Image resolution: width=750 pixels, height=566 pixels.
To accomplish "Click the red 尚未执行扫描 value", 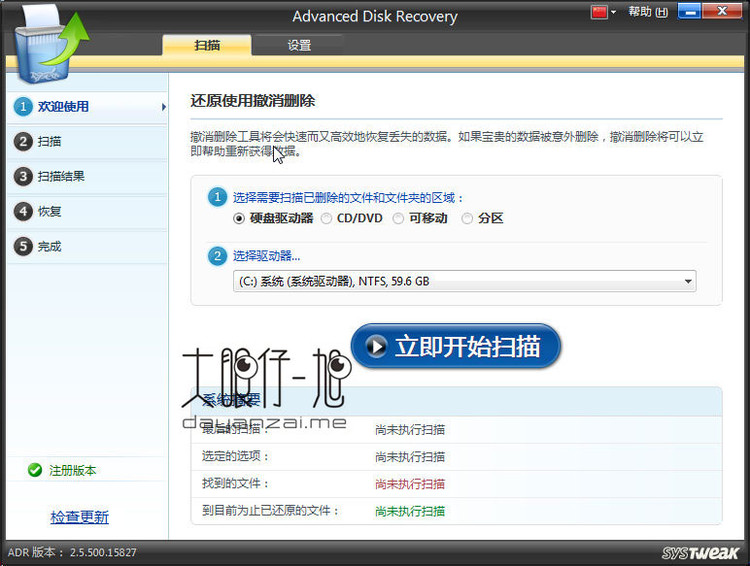I will [x=410, y=484].
